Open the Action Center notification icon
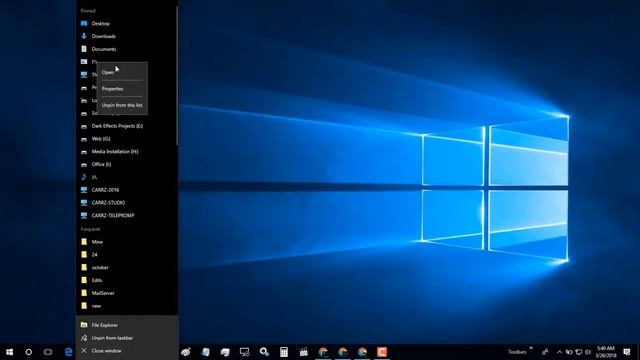Screen dimensions: 640x360 click(x=627, y=351)
